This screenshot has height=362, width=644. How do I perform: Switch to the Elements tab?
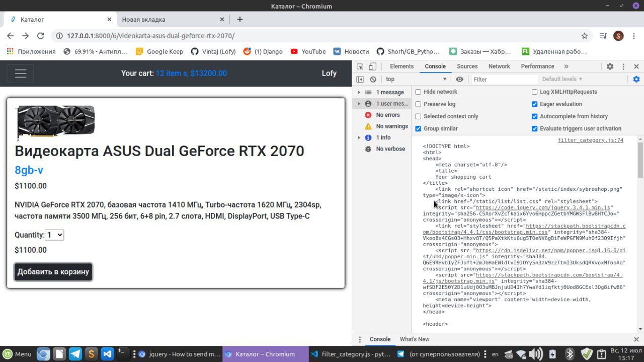[x=401, y=66]
